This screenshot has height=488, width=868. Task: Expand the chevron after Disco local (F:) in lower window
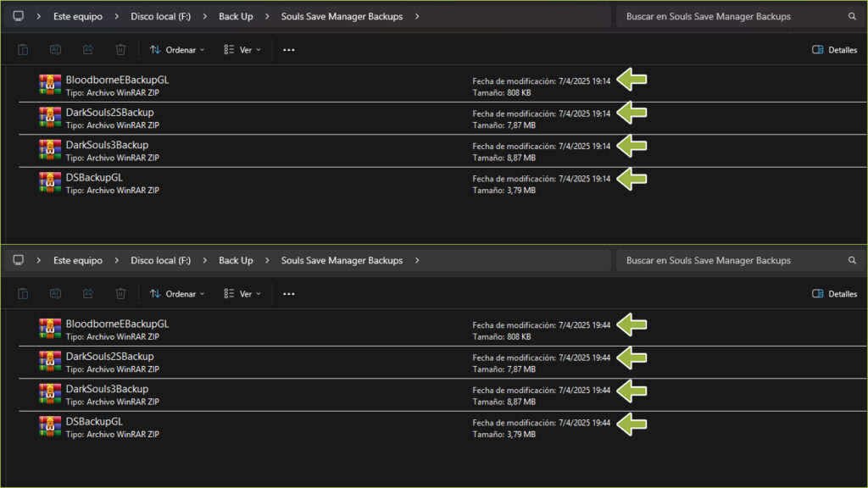(x=205, y=261)
